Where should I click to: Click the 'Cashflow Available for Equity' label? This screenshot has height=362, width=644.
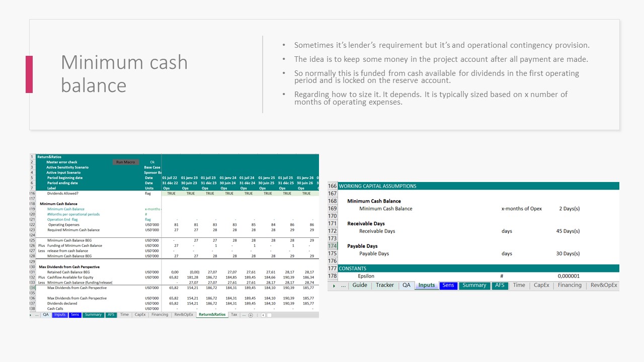[x=71, y=277]
